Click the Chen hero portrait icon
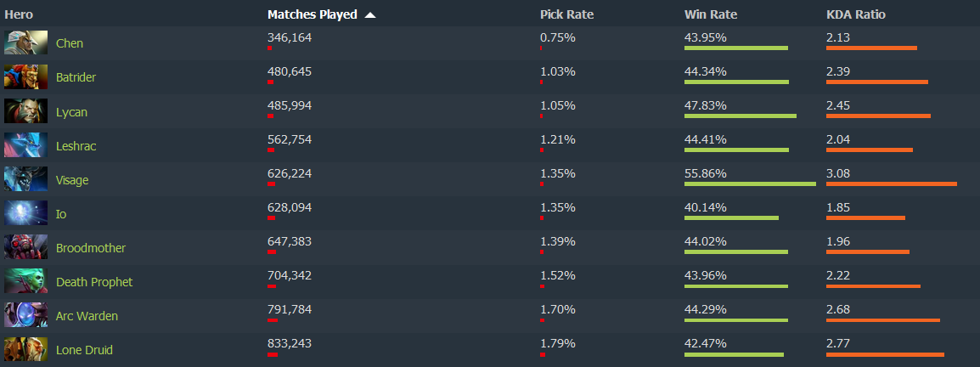 [25, 43]
